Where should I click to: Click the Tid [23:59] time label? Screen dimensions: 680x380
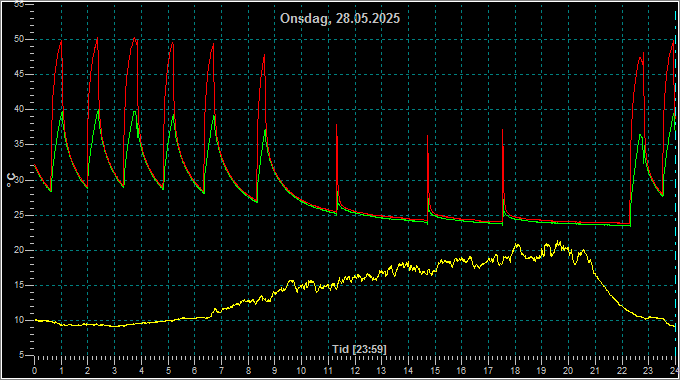point(359,349)
